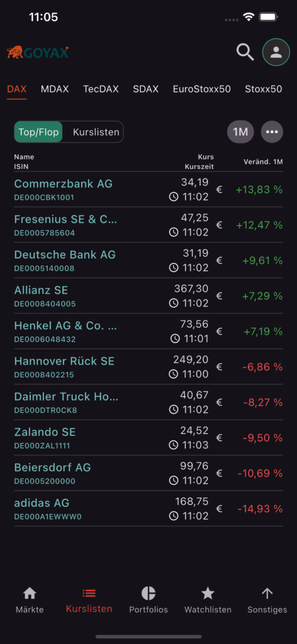The height and width of the screenshot is (644, 297).
Task: Open adidas AG stock details
Action: click(148, 509)
